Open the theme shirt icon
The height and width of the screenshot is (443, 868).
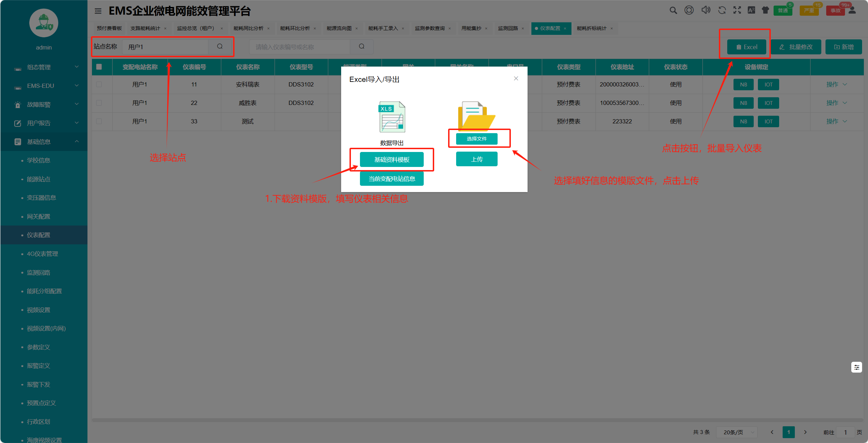coord(765,10)
